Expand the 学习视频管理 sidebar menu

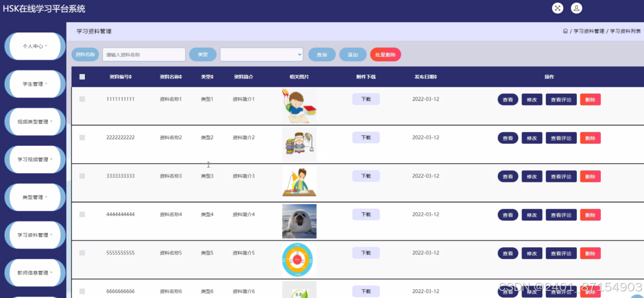point(35,159)
